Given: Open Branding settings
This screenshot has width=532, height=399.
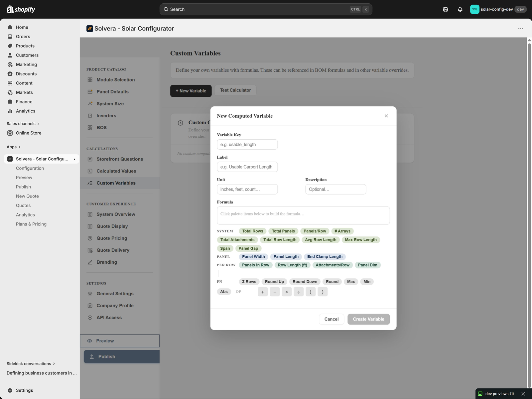Looking at the screenshot, I should point(120,262).
